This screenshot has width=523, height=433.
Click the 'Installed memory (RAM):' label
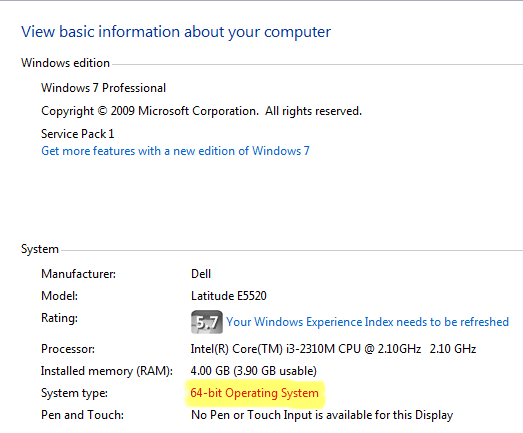pos(107,371)
